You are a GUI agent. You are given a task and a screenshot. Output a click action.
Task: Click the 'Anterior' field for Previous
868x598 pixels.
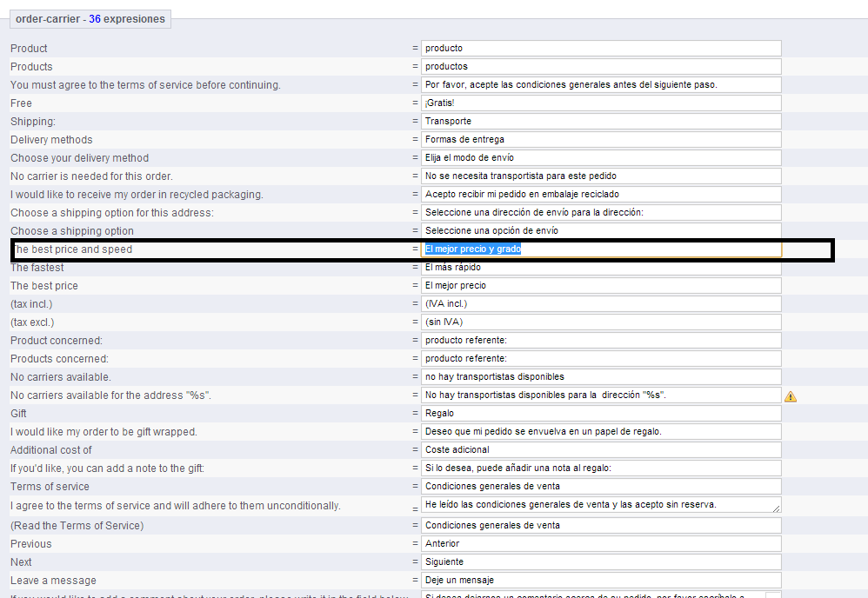[x=600, y=544]
